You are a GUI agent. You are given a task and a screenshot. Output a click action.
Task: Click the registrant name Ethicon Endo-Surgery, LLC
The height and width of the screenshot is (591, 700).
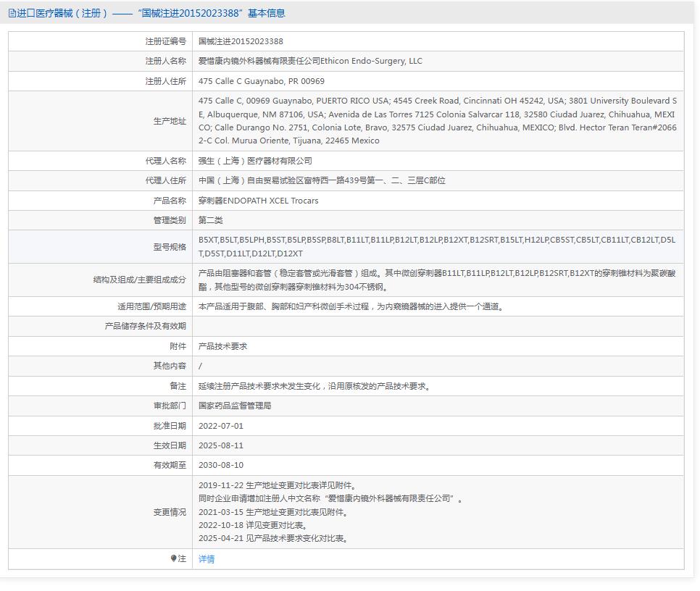(x=371, y=61)
